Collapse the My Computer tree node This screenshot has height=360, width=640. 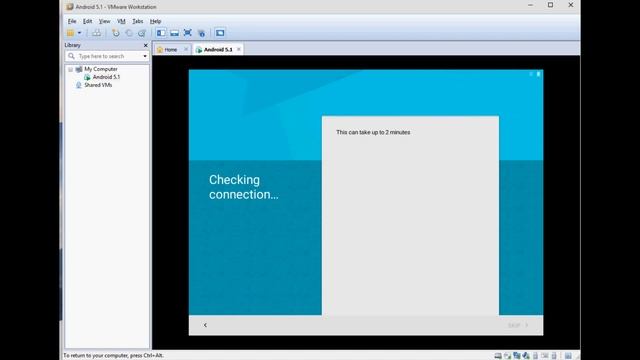(x=71, y=69)
